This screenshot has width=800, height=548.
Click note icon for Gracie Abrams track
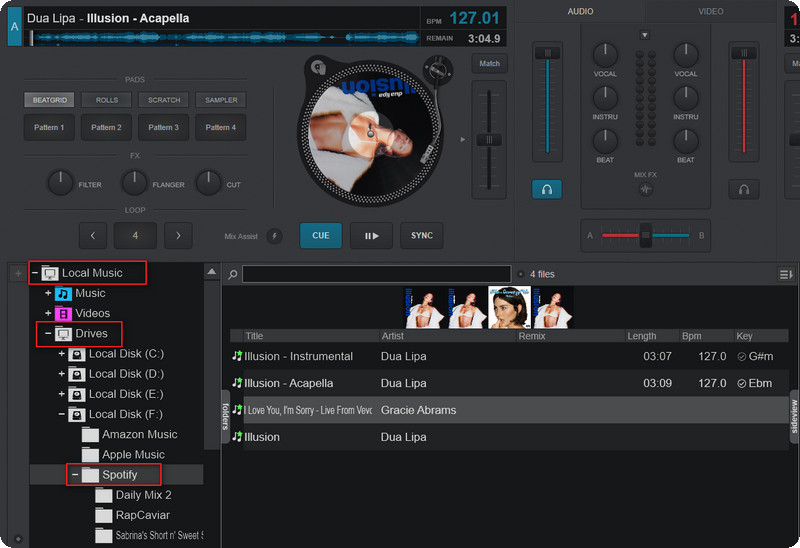coord(237,410)
